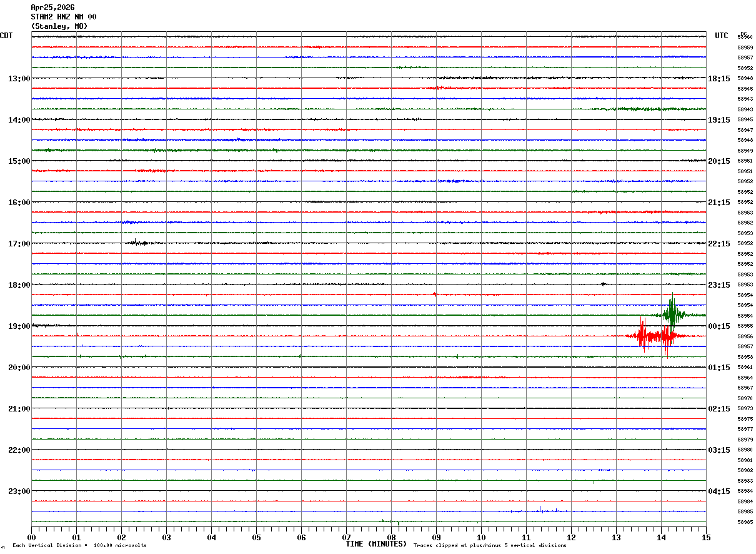Click the TIME (MINUTES) axis title
This screenshot has height=554, width=756.
(x=376, y=544)
